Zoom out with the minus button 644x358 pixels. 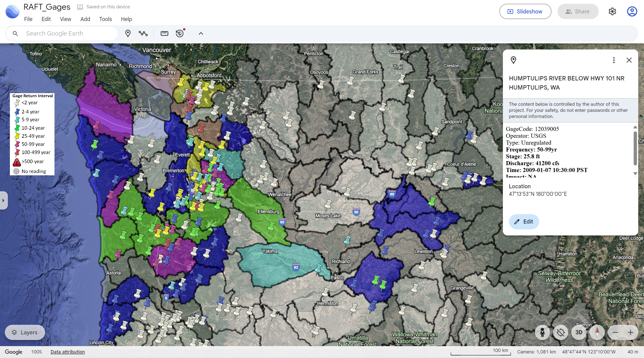615,332
